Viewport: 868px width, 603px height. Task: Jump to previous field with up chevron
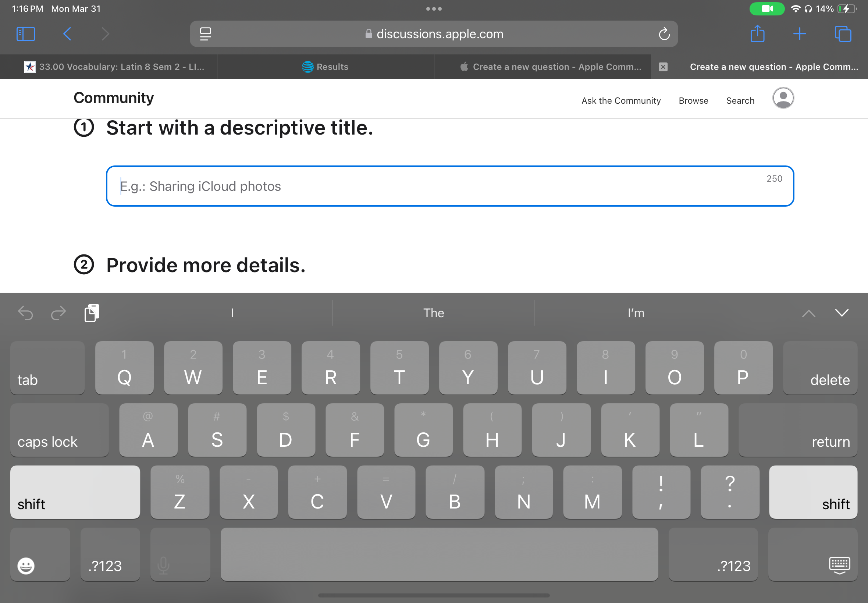click(x=808, y=314)
